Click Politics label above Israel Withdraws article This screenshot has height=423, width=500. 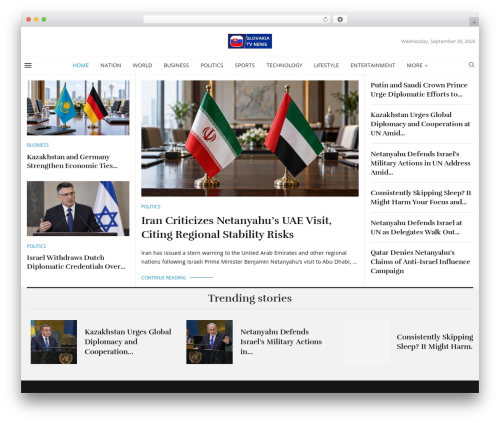click(36, 246)
